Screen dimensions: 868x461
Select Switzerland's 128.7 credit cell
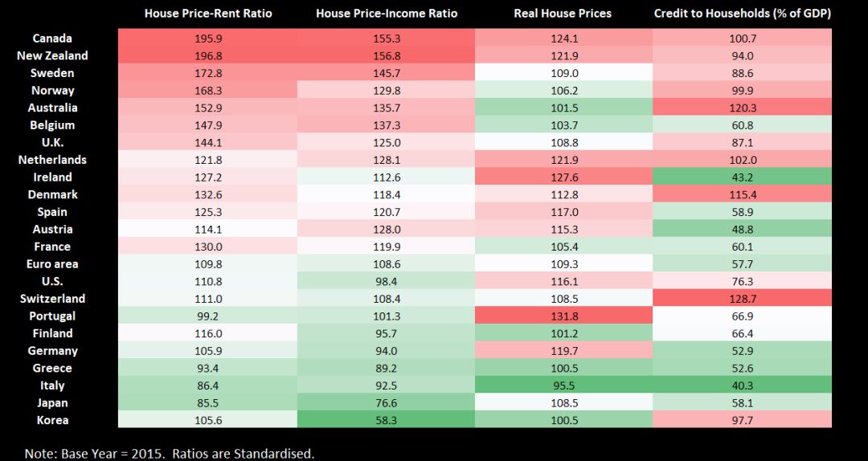tap(743, 298)
